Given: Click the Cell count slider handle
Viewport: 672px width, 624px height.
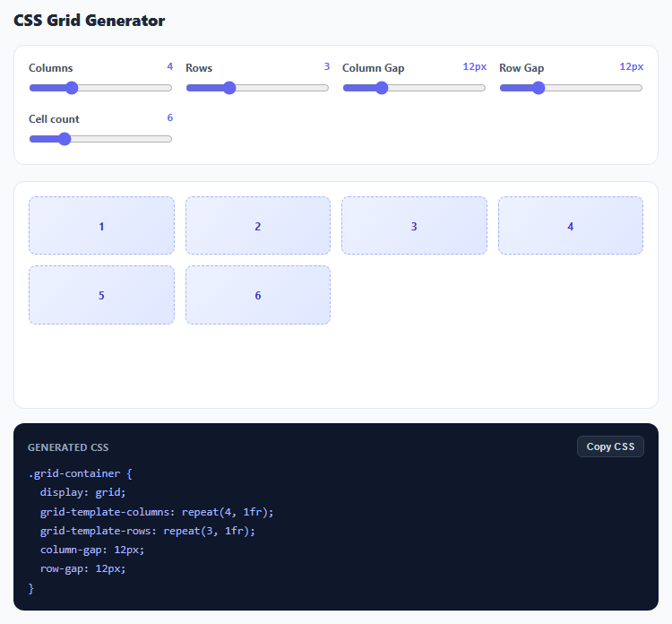Looking at the screenshot, I should (65, 139).
